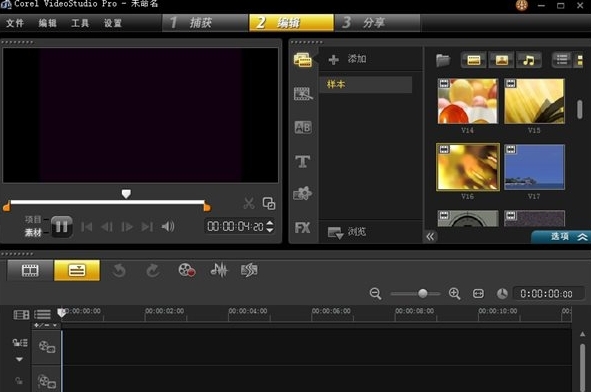
Task: Click the scissors split clip icon
Action: click(249, 204)
